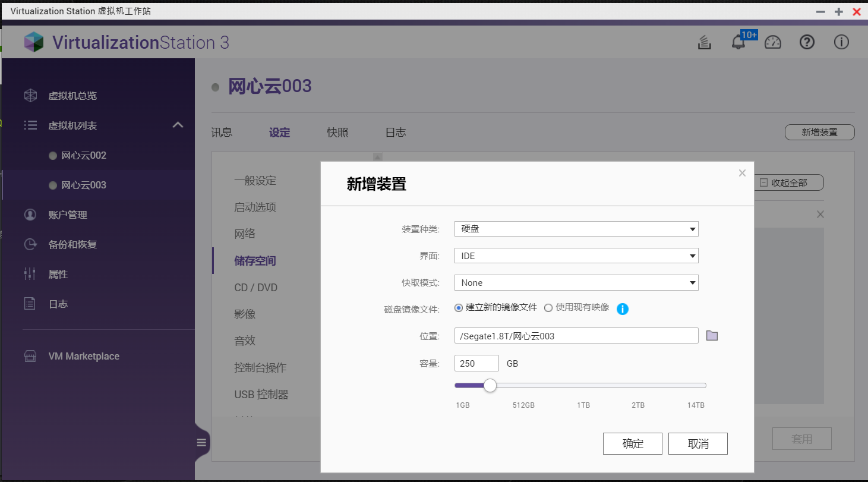Collapse the sidebar via the hamburger handle

[x=201, y=442]
